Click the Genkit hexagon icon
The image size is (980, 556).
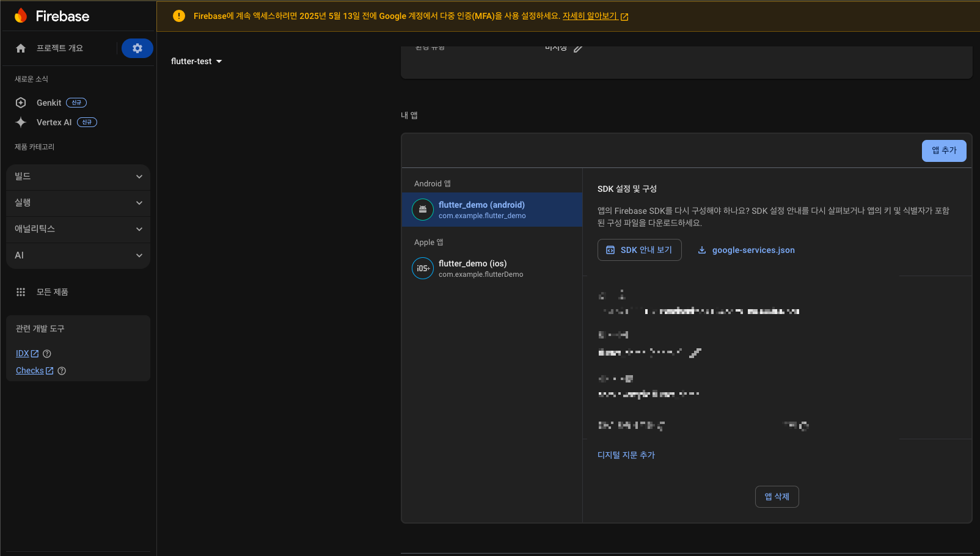click(21, 103)
